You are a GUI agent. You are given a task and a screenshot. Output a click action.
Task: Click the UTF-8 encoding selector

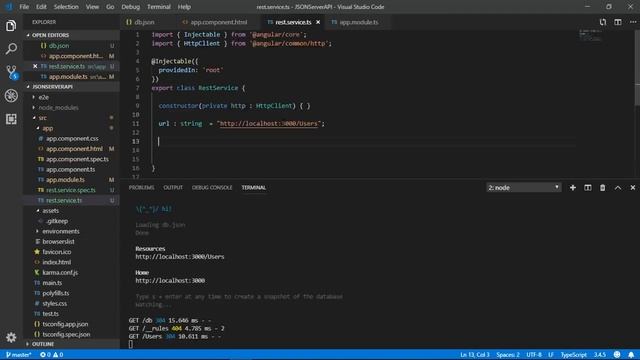(x=534, y=354)
